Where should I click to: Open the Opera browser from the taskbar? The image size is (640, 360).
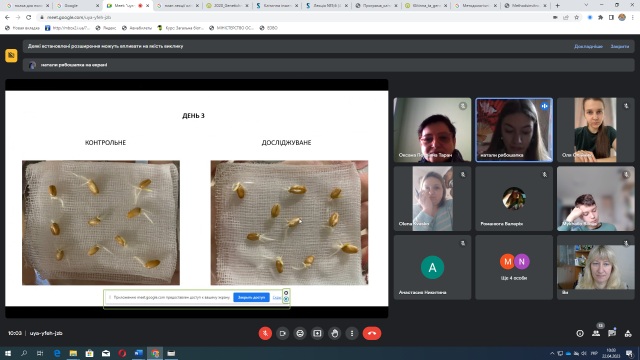(122, 353)
